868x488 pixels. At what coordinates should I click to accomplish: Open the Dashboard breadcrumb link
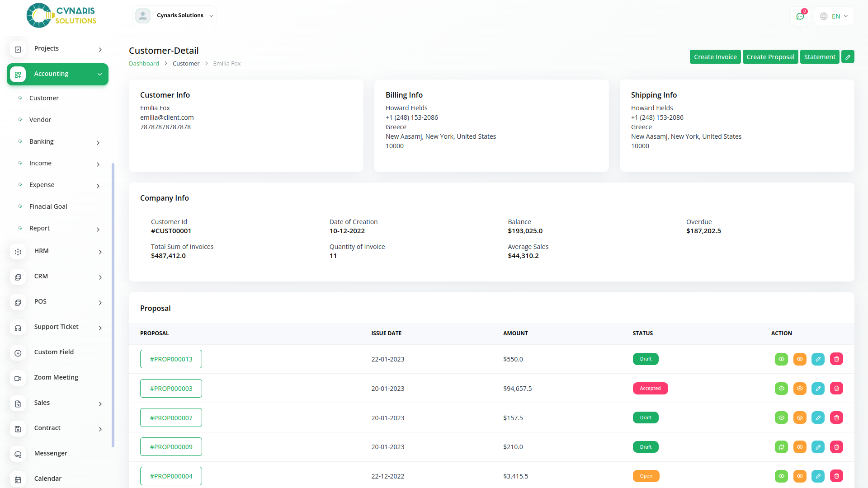click(x=144, y=64)
